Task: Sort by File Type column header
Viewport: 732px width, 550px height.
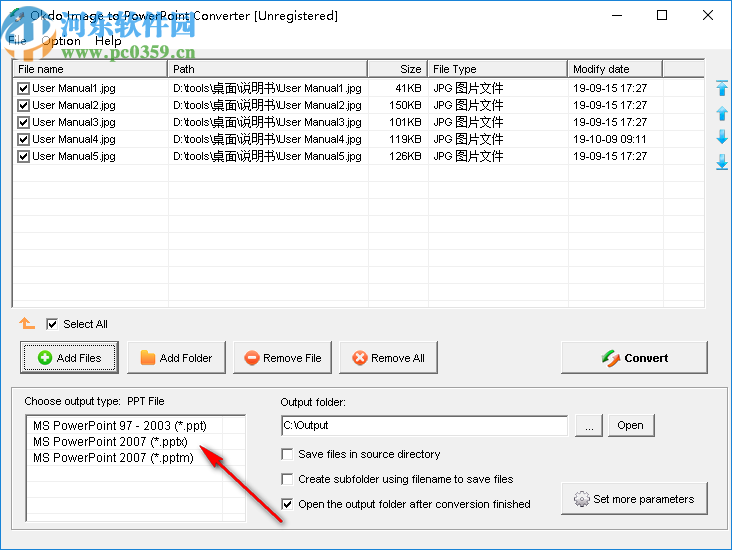Action: 498,69
